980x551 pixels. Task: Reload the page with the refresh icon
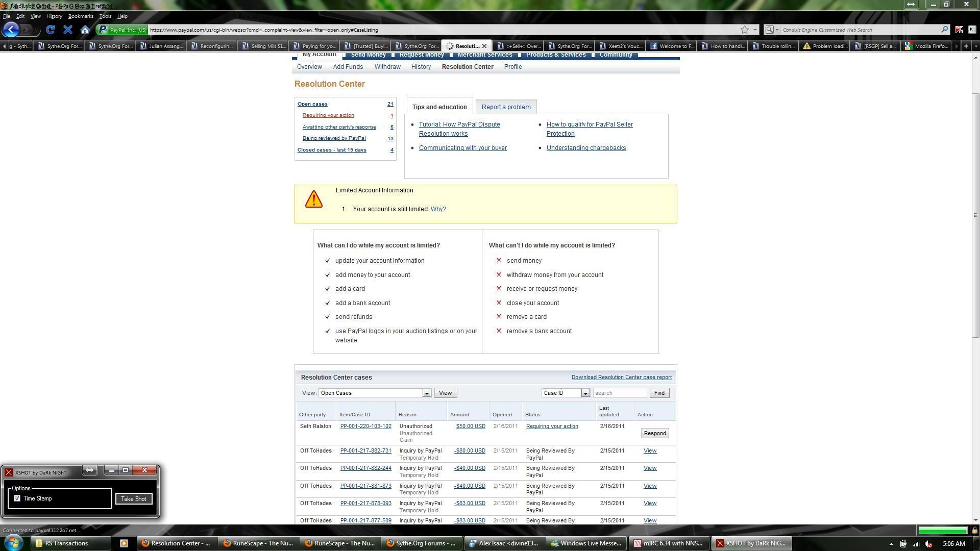pos(50,30)
